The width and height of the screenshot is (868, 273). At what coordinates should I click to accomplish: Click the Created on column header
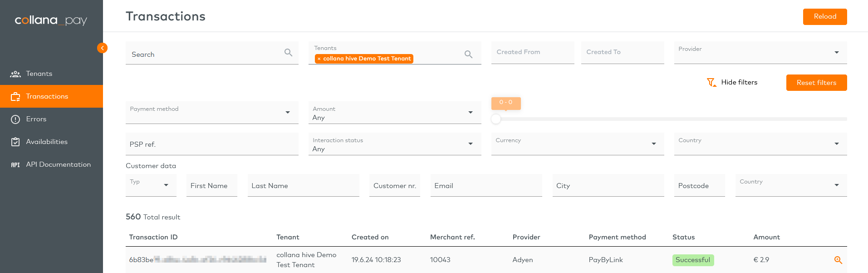pyautogui.click(x=370, y=237)
